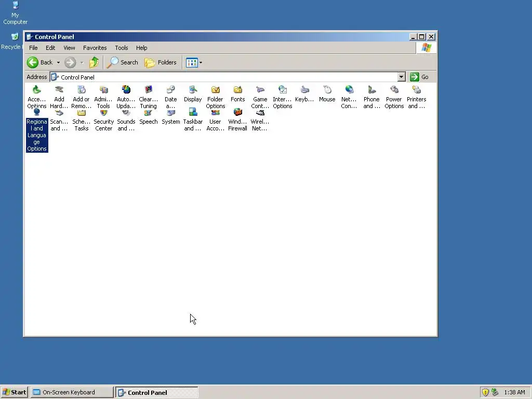The width and height of the screenshot is (532, 399).
Task: Minimize the Control Panel window
Action: point(413,37)
